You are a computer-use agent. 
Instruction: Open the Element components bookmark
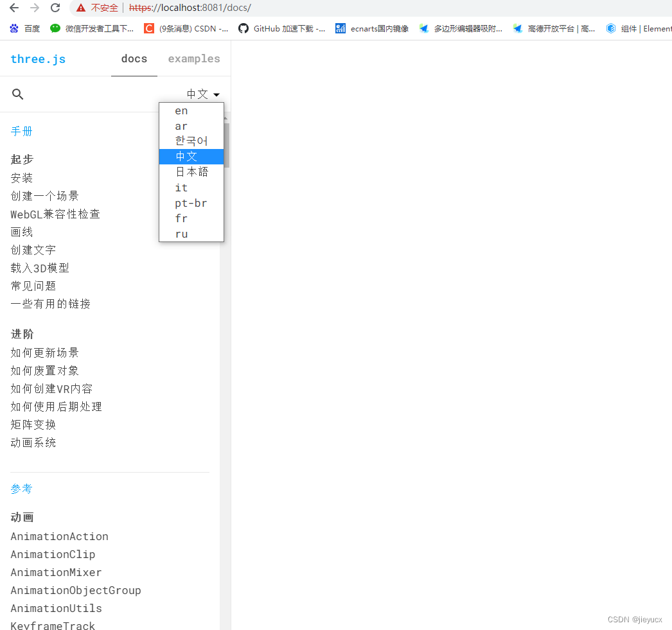coord(639,29)
